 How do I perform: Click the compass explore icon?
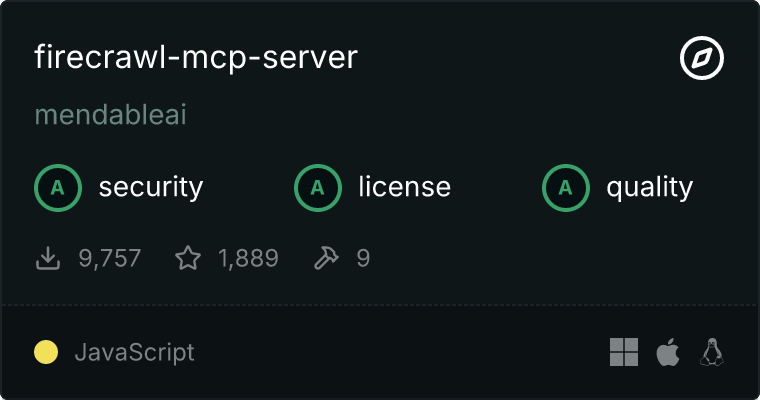coord(701,58)
